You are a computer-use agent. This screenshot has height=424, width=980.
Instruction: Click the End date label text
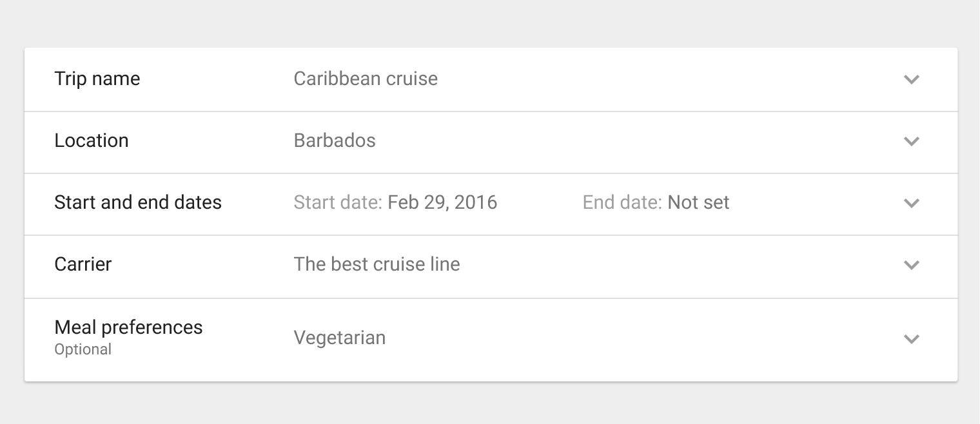pos(622,202)
